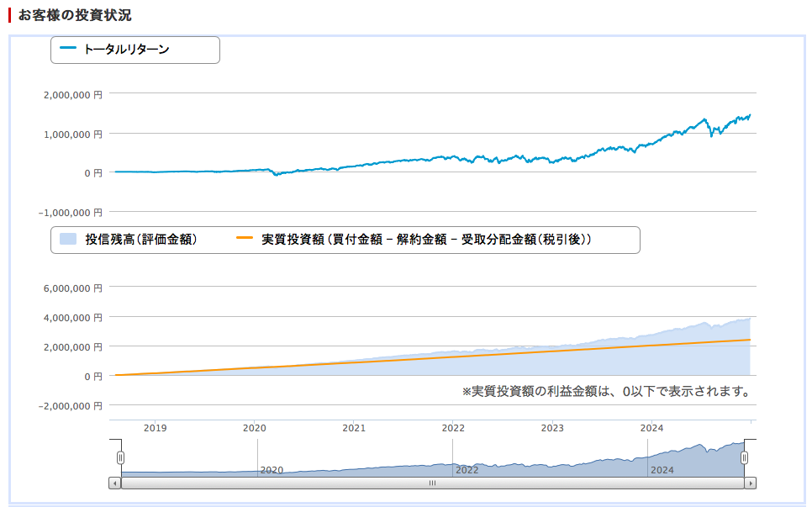Click the 4,000,000 円 axis label

pyautogui.click(x=73, y=318)
